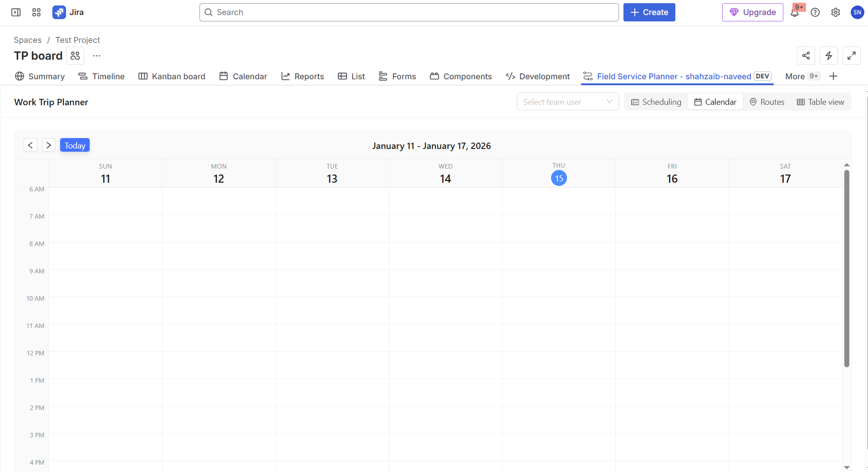The image size is (868, 472).
Task: Open the Summary tab
Action: [x=40, y=76]
